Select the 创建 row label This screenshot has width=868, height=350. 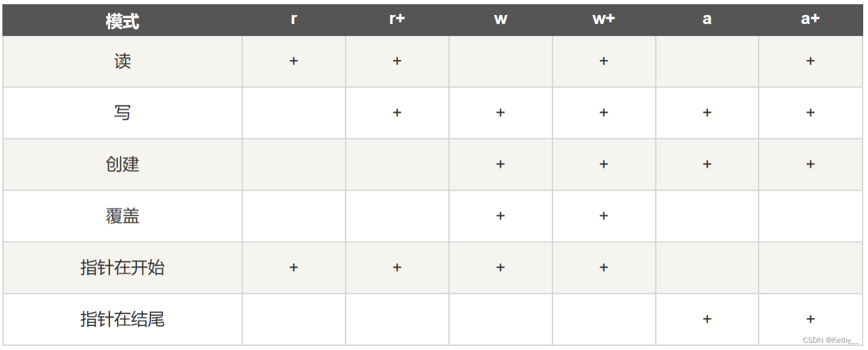tap(123, 164)
